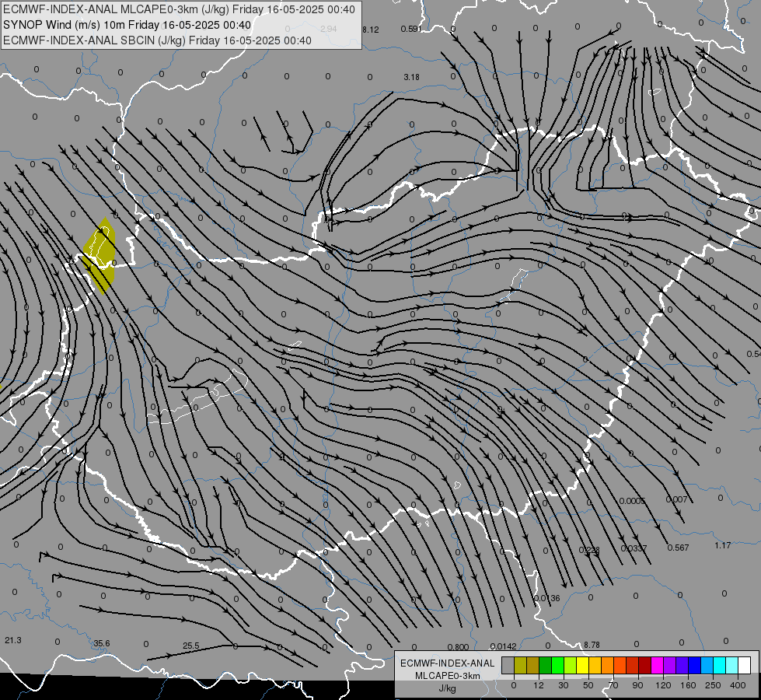This screenshot has width=761, height=700.
Task: Click the legend unit 'J/kg'
Action: tap(448, 688)
